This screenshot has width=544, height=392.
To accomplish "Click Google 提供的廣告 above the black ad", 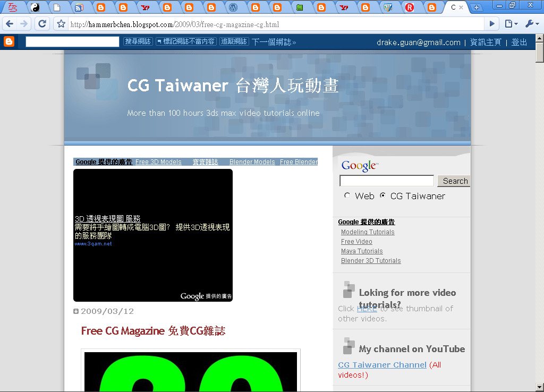I will [x=104, y=161].
